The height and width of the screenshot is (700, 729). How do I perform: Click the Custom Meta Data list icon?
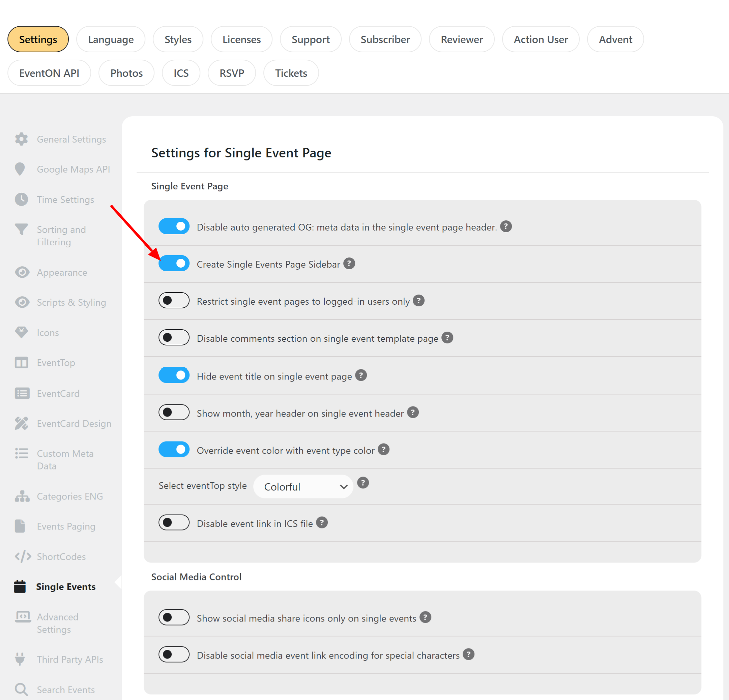pyautogui.click(x=22, y=453)
